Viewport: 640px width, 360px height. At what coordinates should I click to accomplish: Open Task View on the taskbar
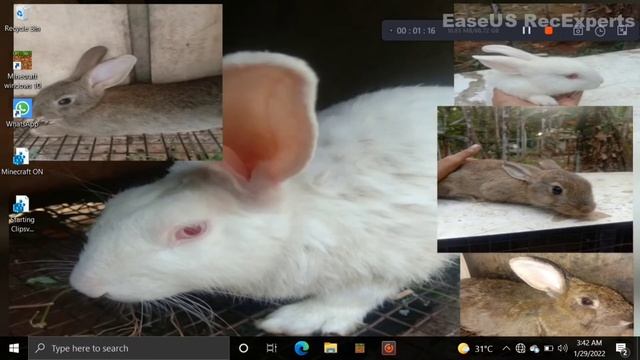271,348
